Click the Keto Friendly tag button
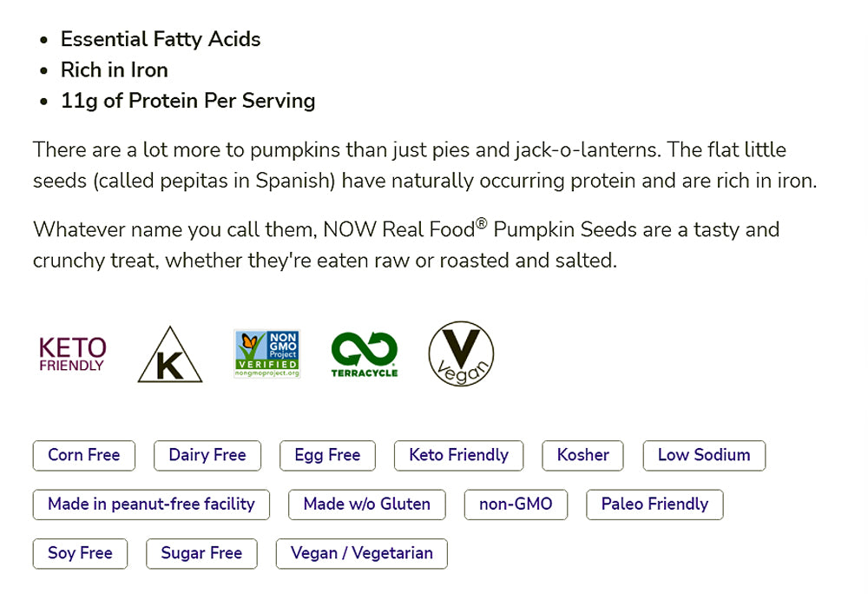The width and height of the screenshot is (868, 594). point(458,455)
